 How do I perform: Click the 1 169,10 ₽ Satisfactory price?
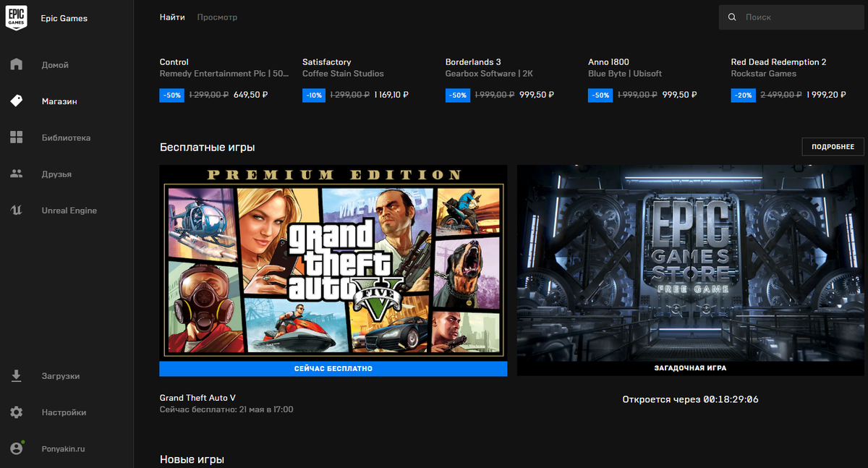click(x=391, y=95)
